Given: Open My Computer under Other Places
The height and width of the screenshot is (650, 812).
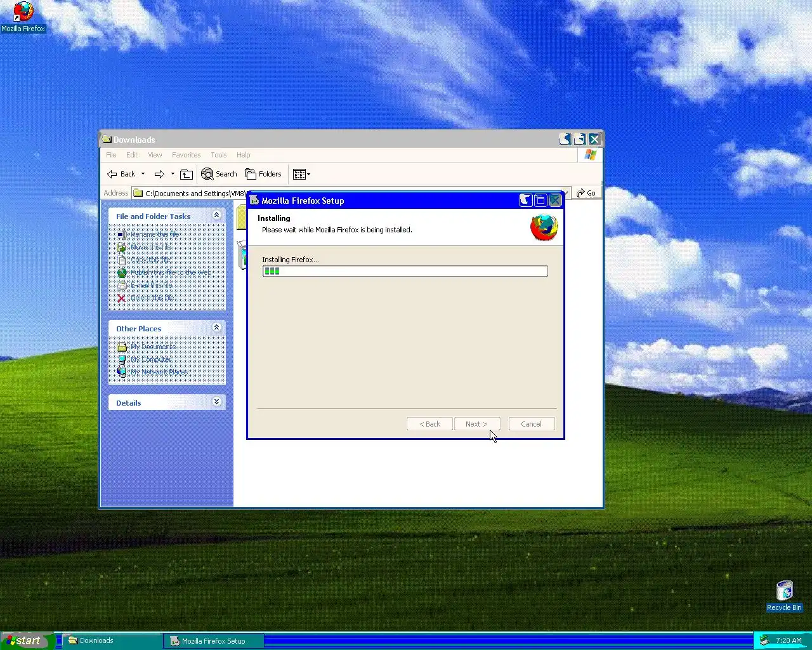Looking at the screenshot, I should 151,359.
